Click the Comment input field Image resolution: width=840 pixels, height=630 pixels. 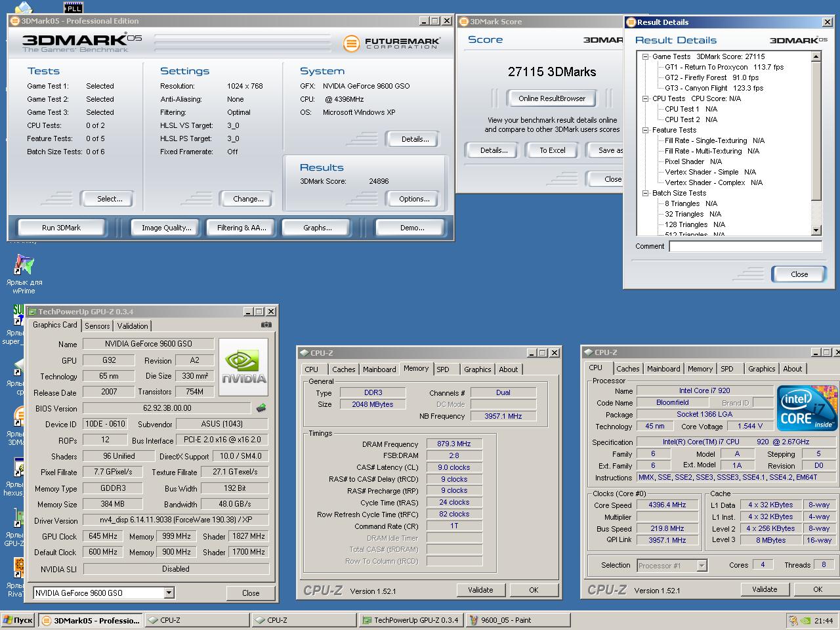tap(745, 247)
